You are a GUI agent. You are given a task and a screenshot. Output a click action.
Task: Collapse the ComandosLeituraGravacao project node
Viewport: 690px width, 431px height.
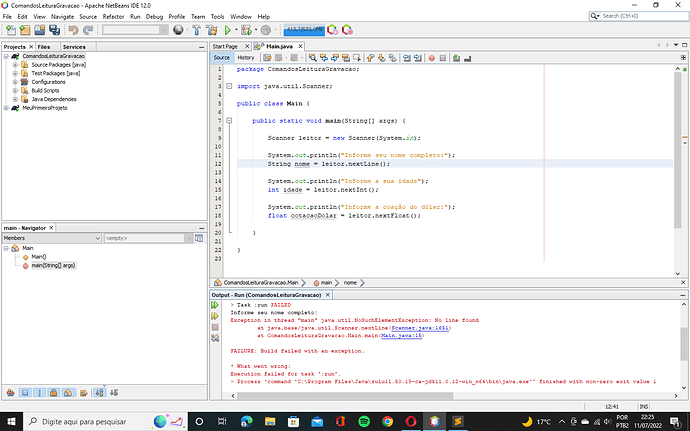6,56
